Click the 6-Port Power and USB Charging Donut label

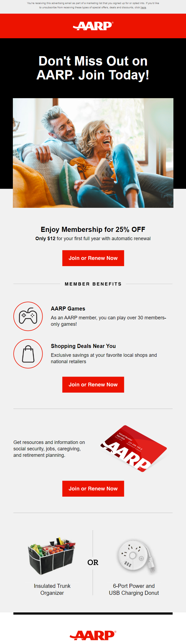tap(134, 589)
